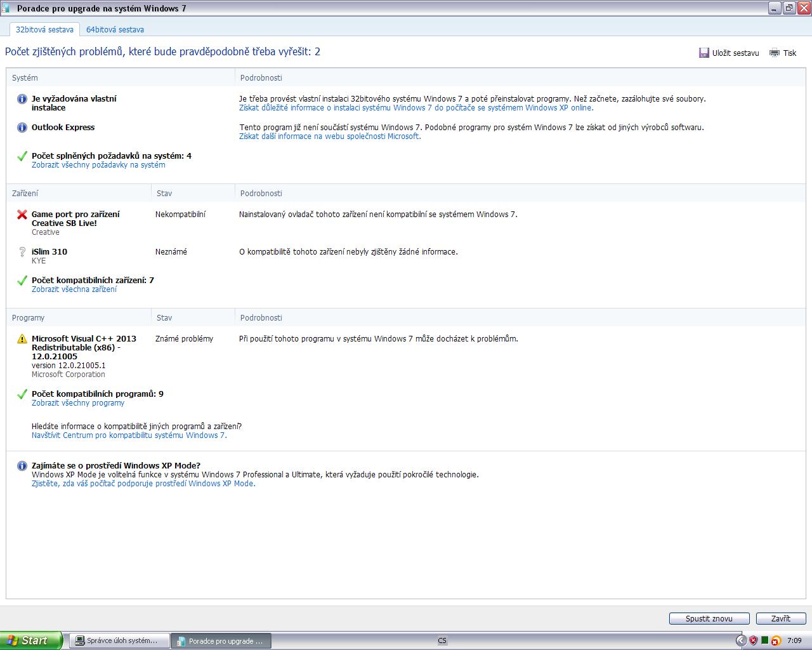Click the KYE manufacturer text
Screen dimensions: 812x650
[39, 261]
